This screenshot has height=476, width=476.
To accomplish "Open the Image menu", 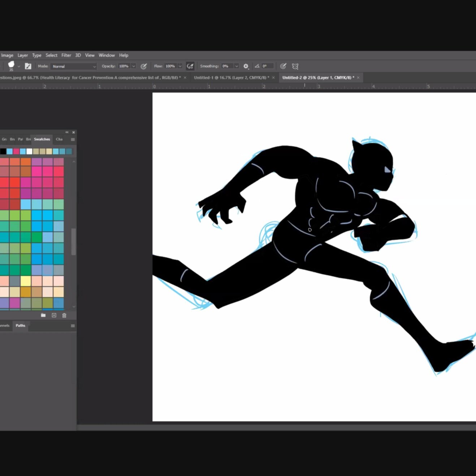I will pyautogui.click(x=7, y=55).
